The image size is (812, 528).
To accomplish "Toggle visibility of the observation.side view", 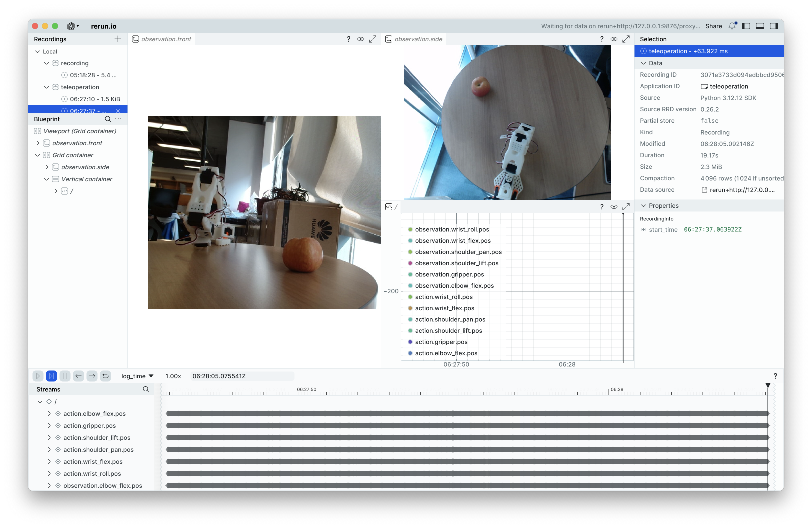I will click(614, 39).
